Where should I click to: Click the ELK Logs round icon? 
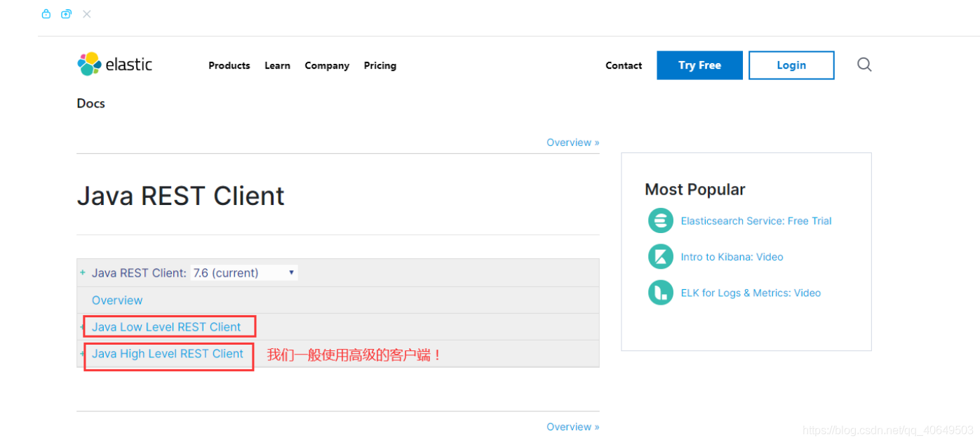click(x=660, y=293)
